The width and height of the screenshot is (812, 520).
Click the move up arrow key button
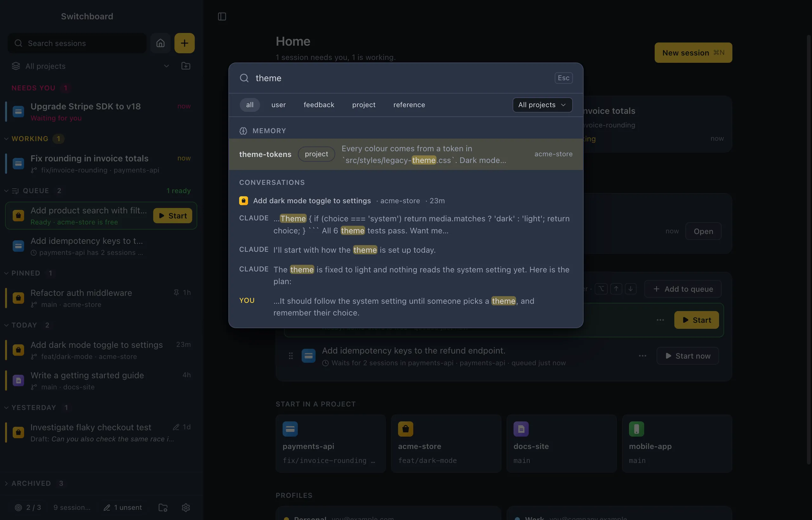[x=616, y=289]
